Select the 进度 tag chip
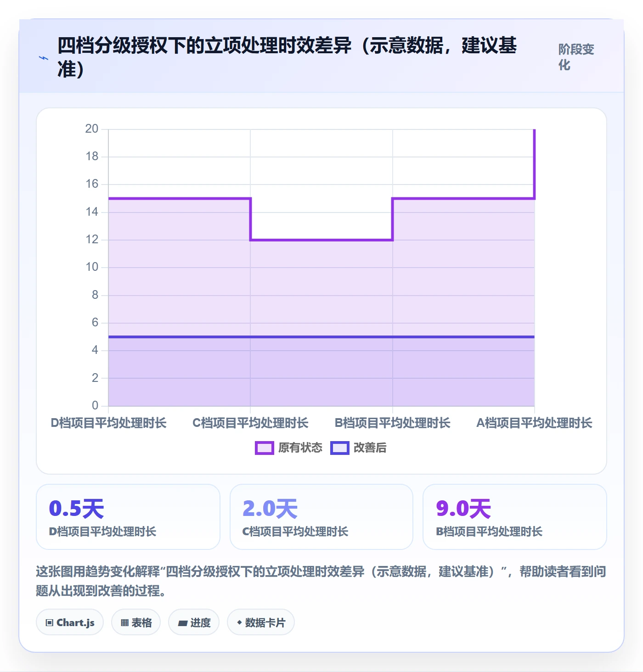Screen dimensions: 643x672 194,622
